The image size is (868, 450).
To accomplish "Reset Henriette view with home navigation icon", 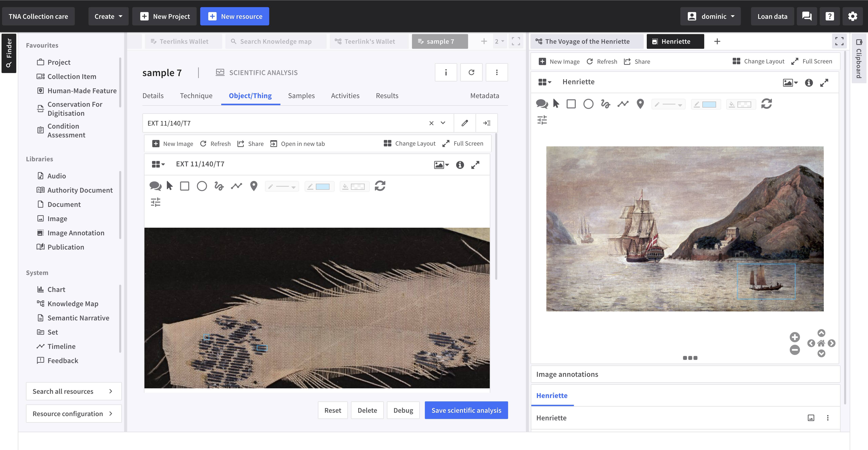I will coord(821,343).
